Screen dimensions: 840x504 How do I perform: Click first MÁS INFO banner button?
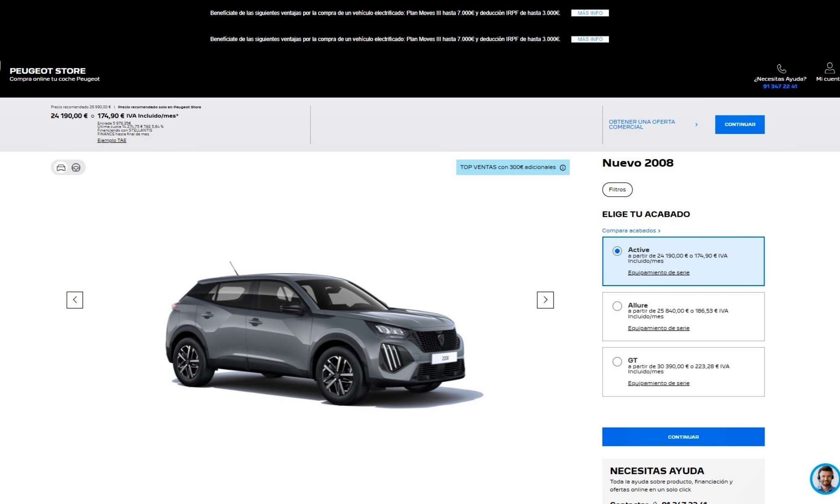coord(590,13)
